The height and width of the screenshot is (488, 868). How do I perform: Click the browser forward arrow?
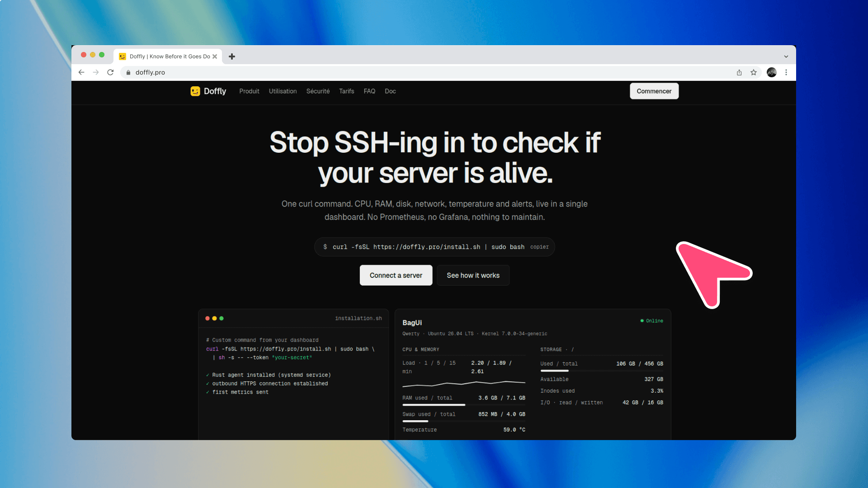point(96,72)
